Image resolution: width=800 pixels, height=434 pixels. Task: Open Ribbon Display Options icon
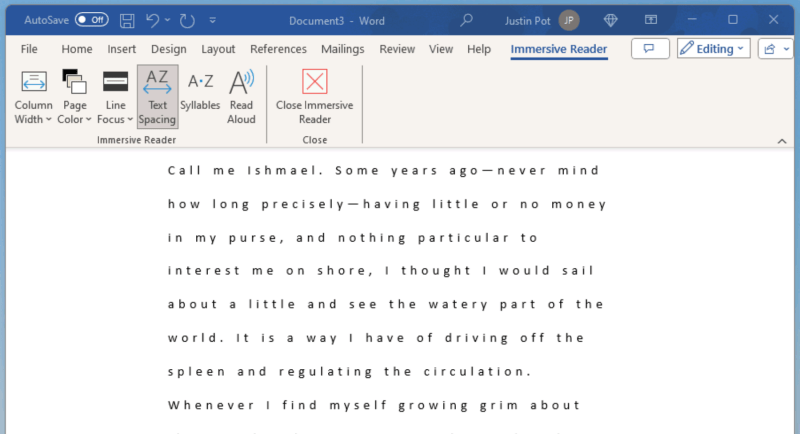pyautogui.click(x=651, y=20)
